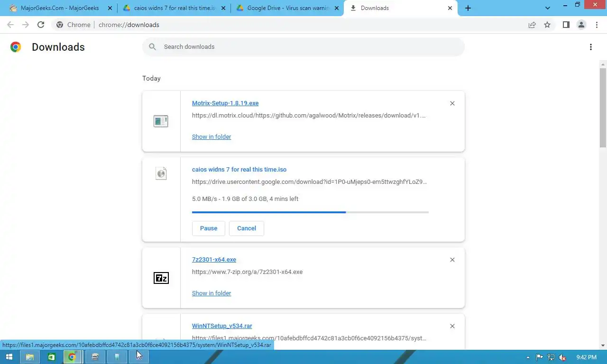The image size is (607, 364).
Task: Open the Chrome three-dot menu
Action: 597,25
